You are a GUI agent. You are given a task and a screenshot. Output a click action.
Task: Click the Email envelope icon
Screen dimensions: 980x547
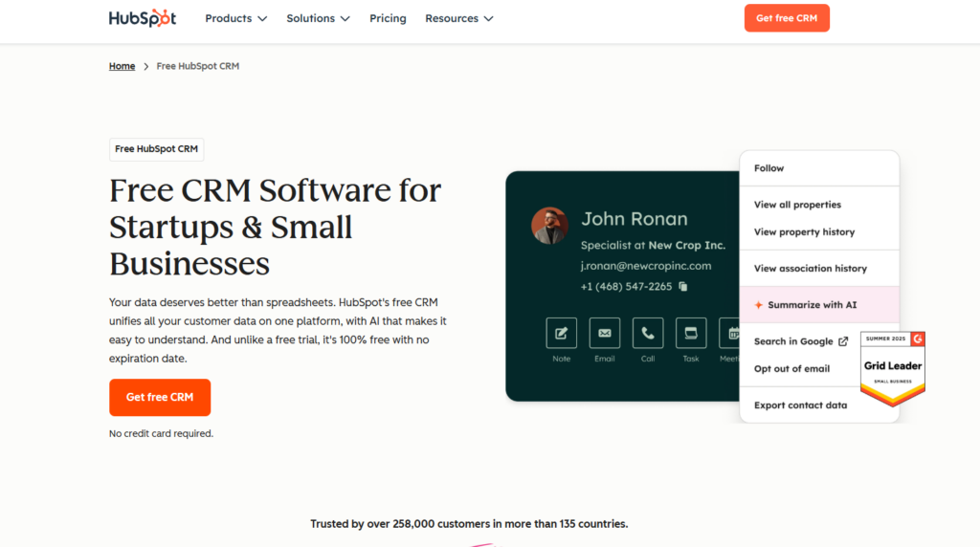[604, 333]
